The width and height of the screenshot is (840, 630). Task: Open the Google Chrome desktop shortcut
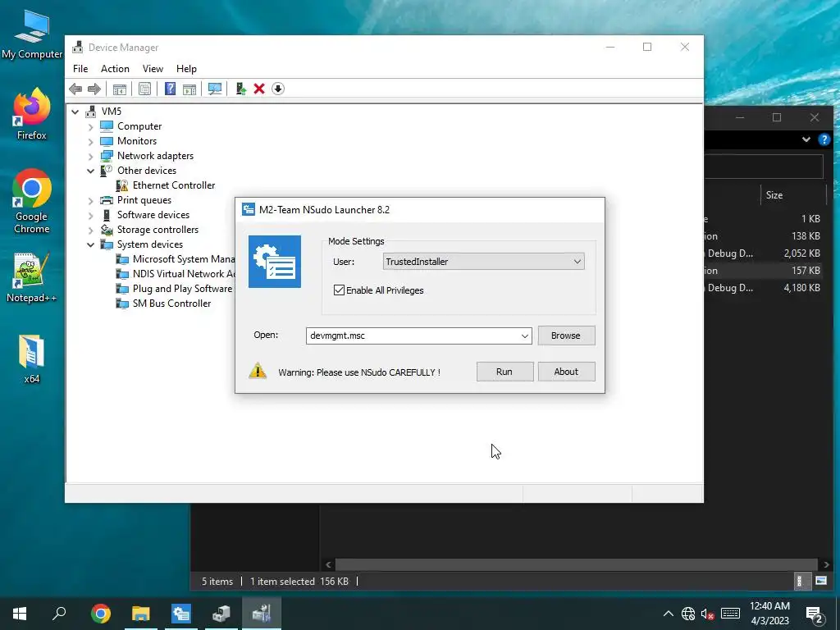coord(32,202)
